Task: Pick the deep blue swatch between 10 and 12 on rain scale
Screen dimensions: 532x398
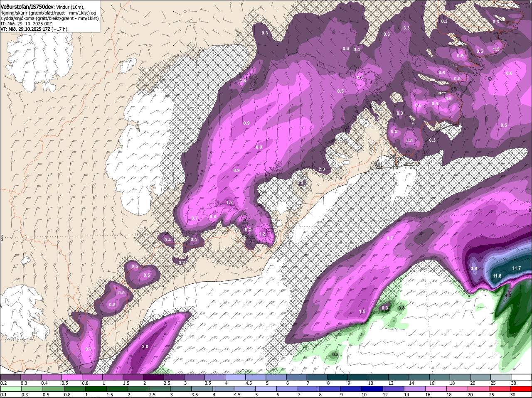Action: click(x=372, y=389)
